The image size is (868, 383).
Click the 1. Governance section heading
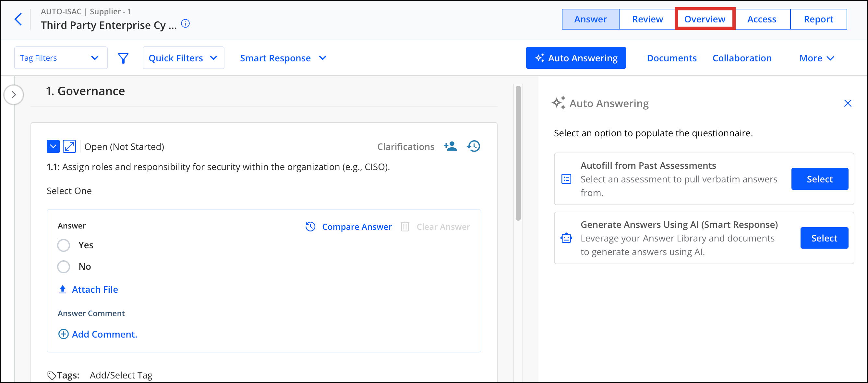click(x=85, y=91)
